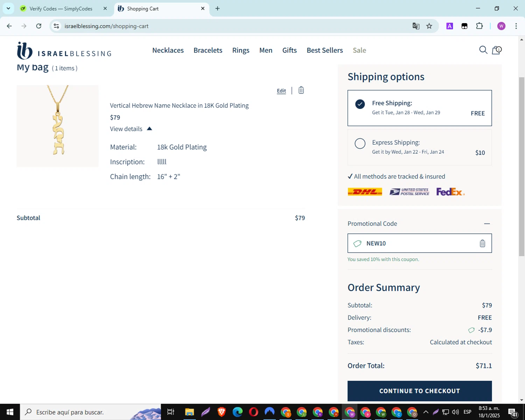Open the site search magnifier icon
This screenshot has height=420, width=525.
pyautogui.click(x=483, y=50)
